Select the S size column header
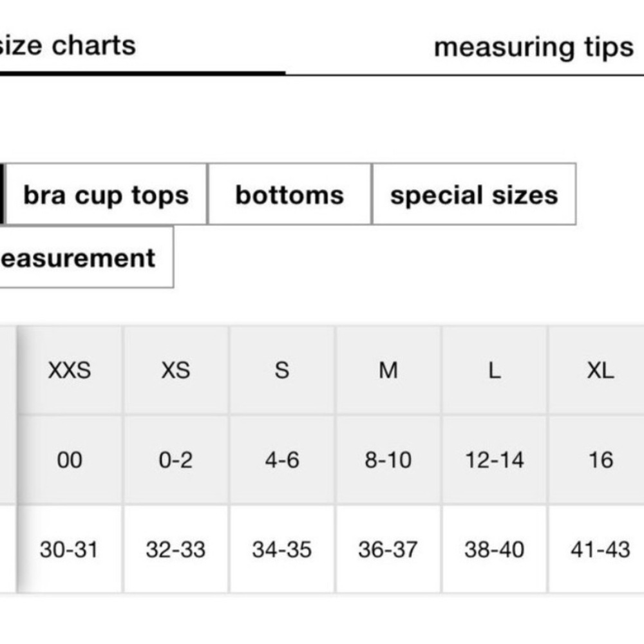 282,370
